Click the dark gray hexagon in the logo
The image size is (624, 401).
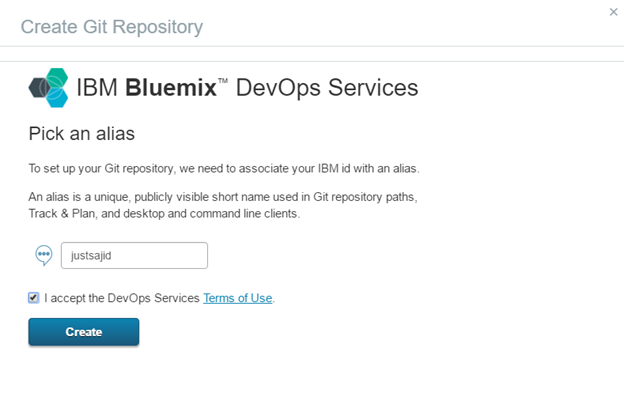(x=39, y=88)
